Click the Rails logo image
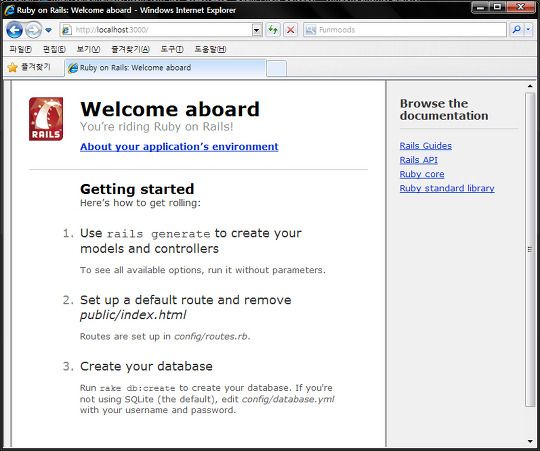Image resolution: width=540 pixels, height=451 pixels. (46, 119)
